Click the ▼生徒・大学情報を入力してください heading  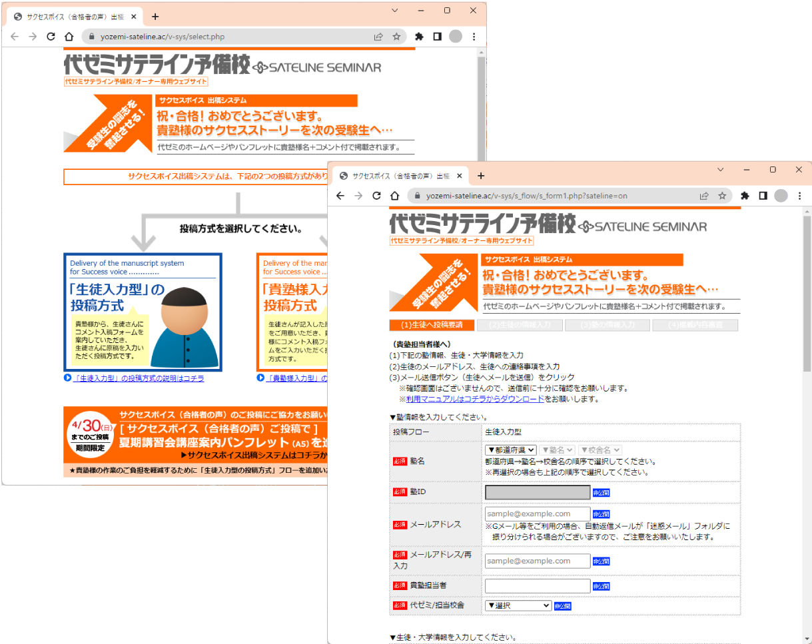(x=453, y=637)
